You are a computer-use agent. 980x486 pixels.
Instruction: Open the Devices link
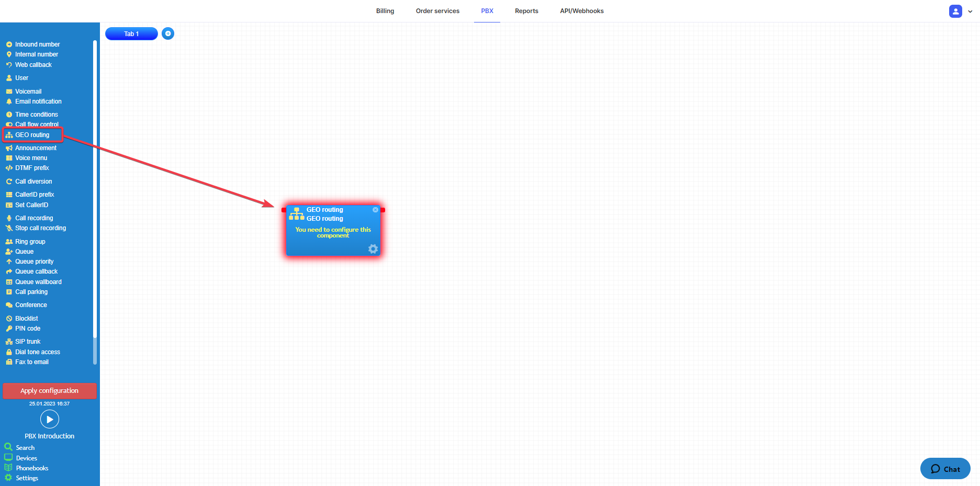pos(27,458)
